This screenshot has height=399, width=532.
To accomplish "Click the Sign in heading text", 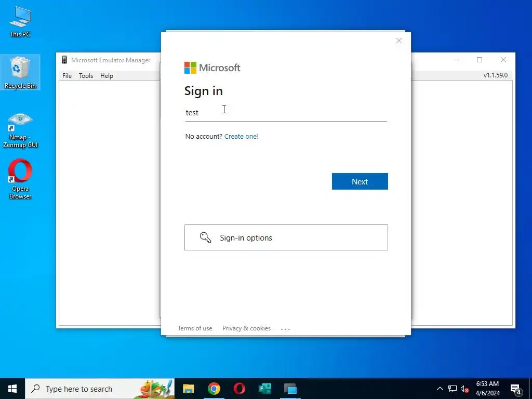I will [203, 91].
